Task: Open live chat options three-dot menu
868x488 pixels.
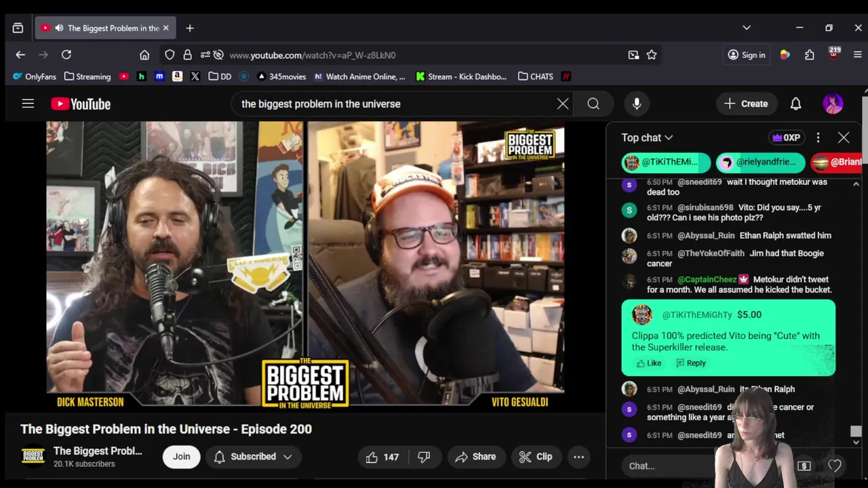Action: pyautogui.click(x=818, y=138)
